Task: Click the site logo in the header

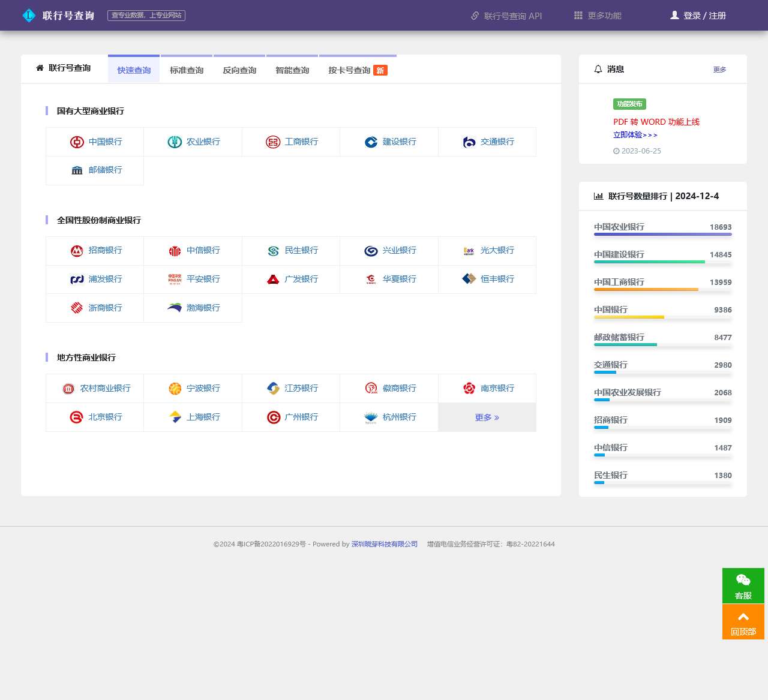Action: [29, 16]
